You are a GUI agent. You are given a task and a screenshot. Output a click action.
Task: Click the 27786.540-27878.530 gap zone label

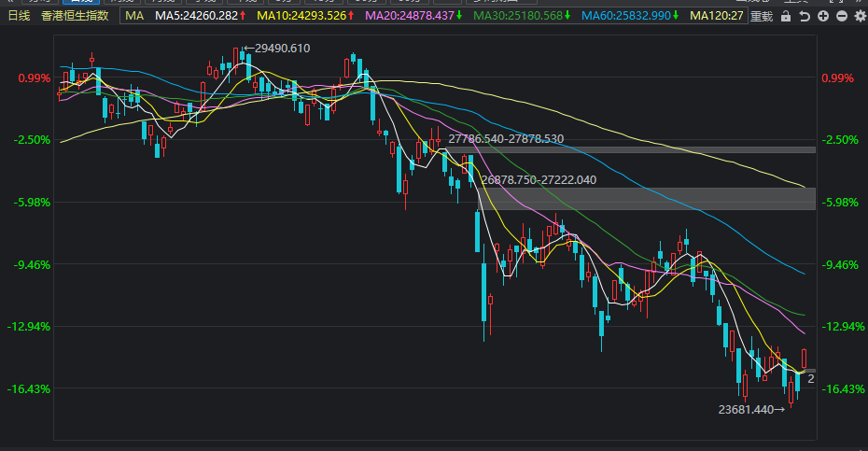coord(506,138)
